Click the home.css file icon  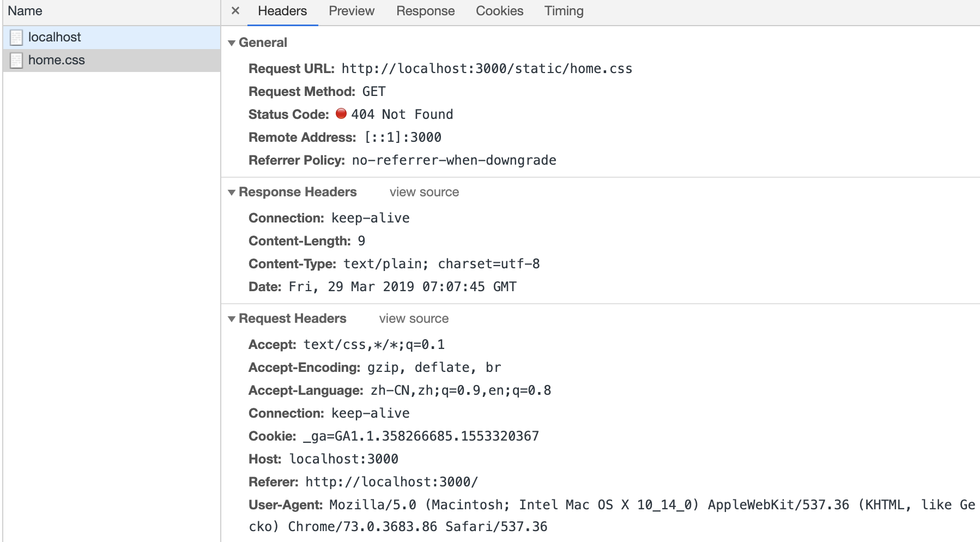(x=16, y=60)
